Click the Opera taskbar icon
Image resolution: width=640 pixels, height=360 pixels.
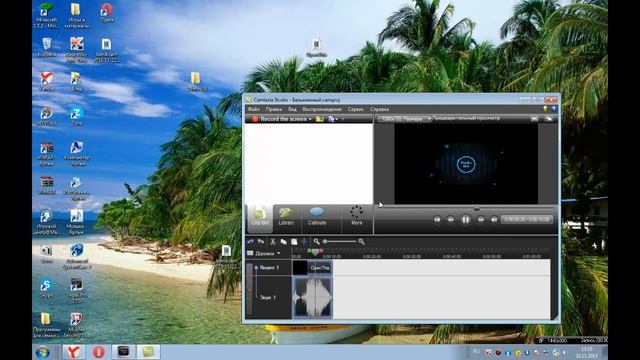98,352
